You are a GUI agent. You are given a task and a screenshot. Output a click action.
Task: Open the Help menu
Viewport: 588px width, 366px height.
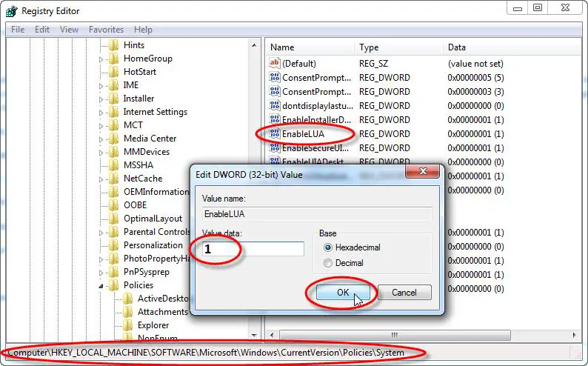[x=143, y=30]
